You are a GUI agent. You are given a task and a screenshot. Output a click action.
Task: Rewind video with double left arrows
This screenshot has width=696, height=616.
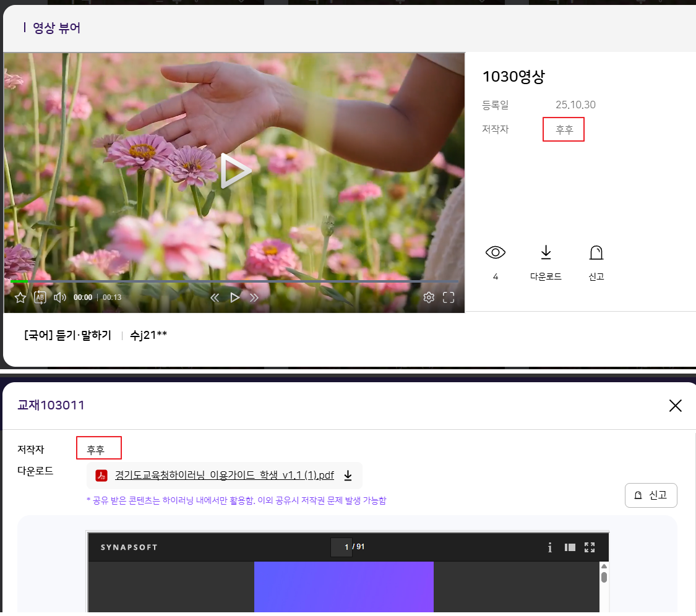pos(215,297)
